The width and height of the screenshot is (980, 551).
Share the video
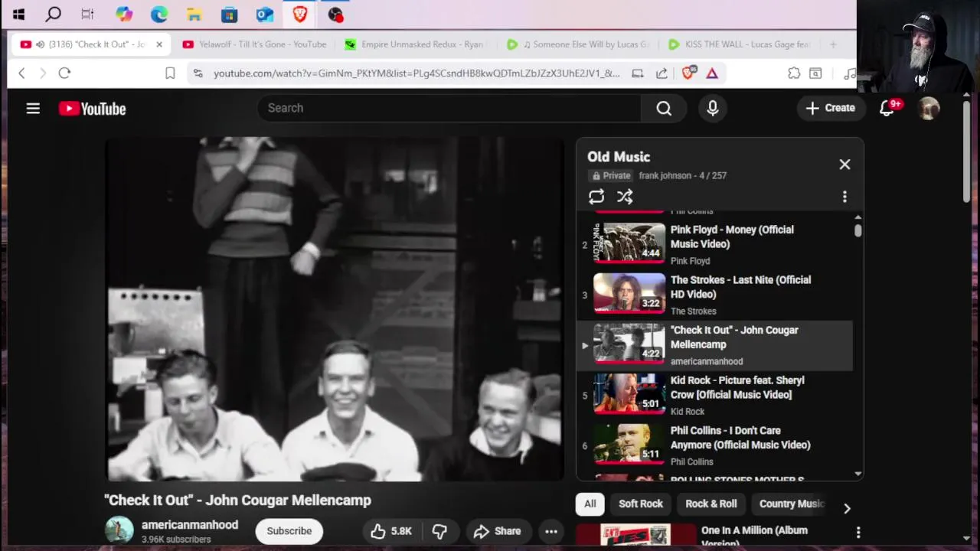coord(497,531)
